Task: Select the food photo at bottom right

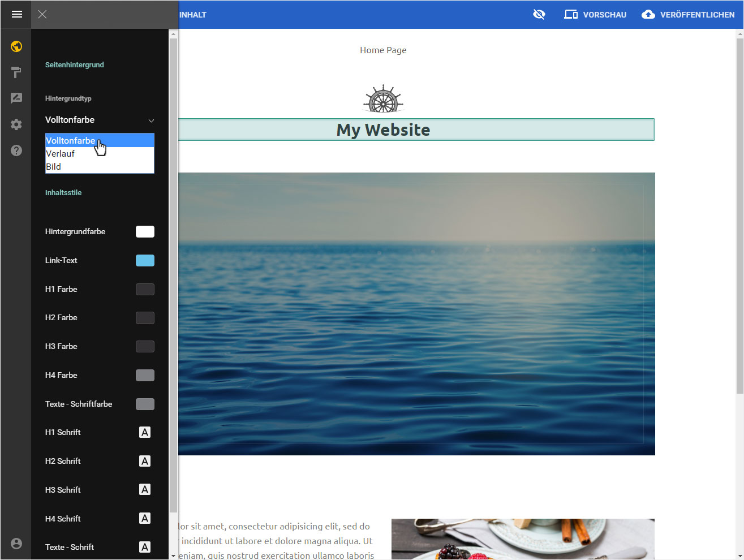Action: 523,539
